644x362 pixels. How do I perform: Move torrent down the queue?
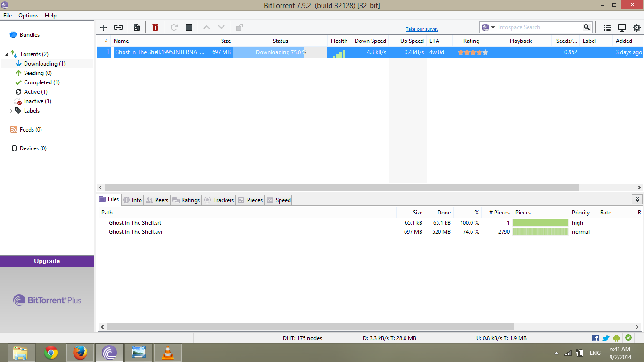(221, 27)
